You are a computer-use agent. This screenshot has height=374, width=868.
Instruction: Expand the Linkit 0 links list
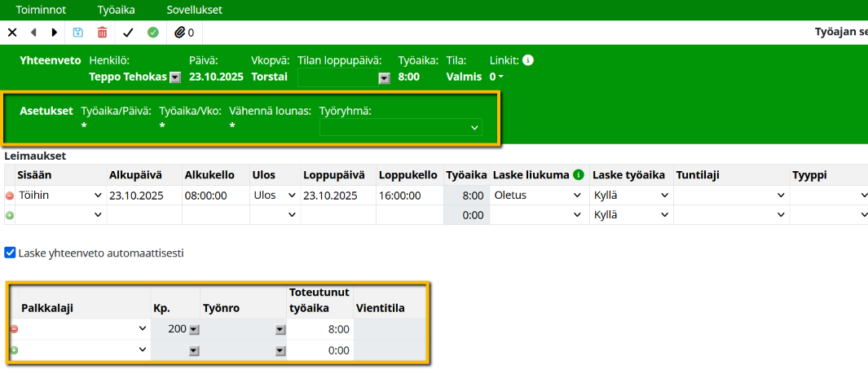coord(496,77)
